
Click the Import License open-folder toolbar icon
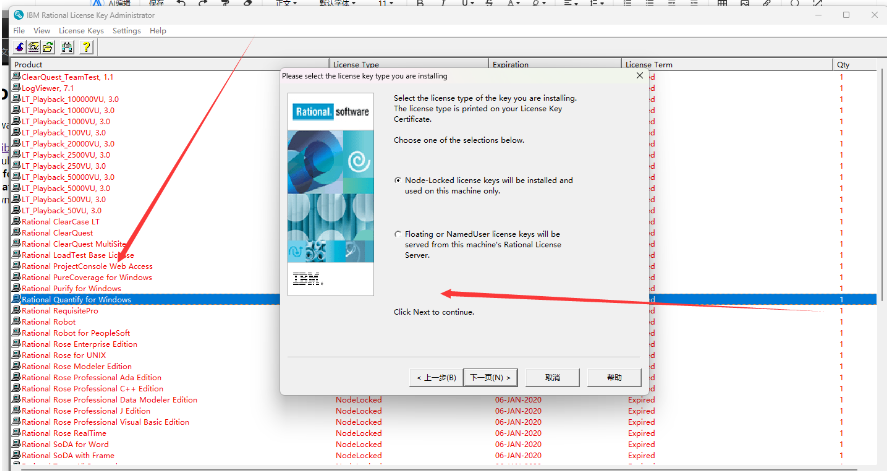(x=48, y=47)
